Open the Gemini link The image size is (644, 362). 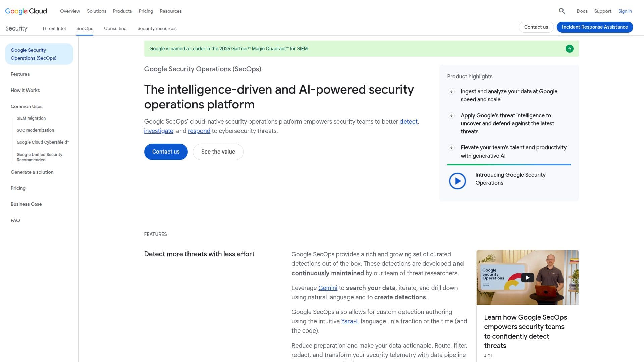click(x=328, y=288)
